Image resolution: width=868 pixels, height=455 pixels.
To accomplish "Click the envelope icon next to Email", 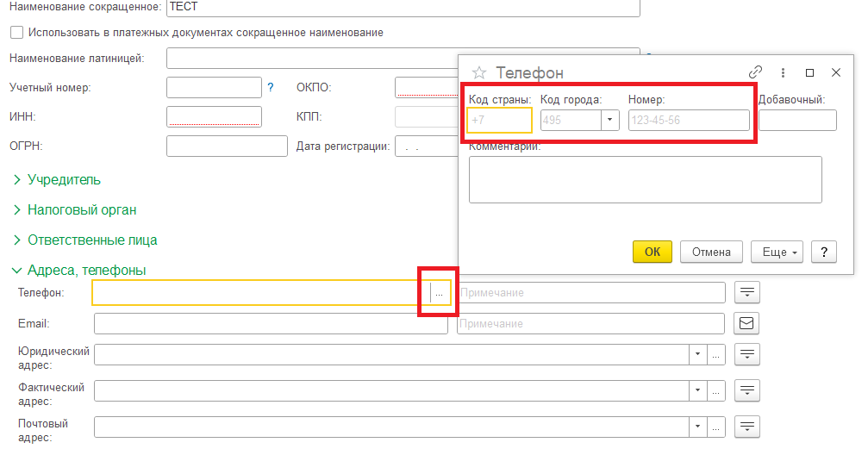I will coord(746,323).
